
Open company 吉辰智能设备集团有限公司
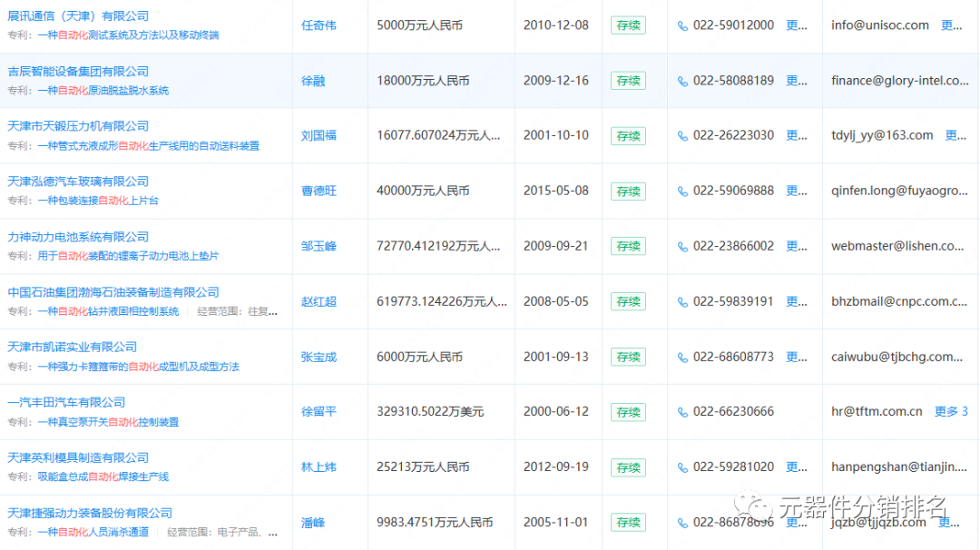point(78,72)
